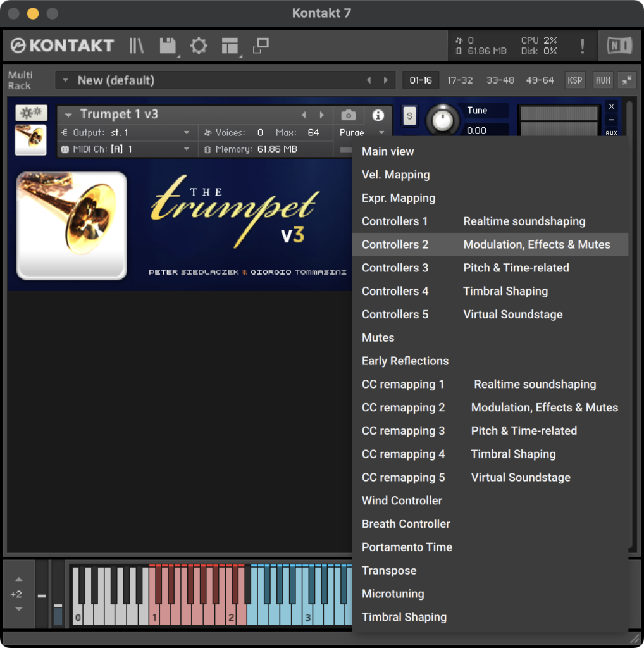Open Portamento Time page
Image resolution: width=644 pixels, height=648 pixels.
click(490, 547)
